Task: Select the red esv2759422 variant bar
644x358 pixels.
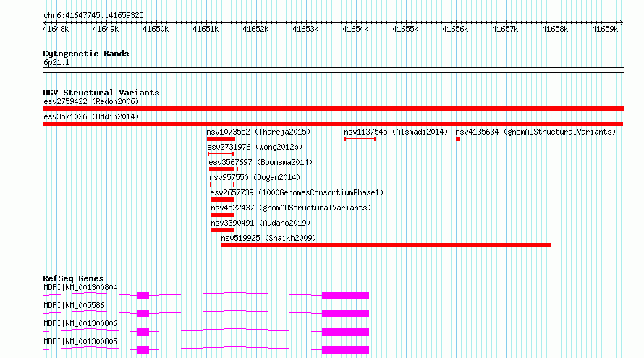Action: tap(333, 108)
